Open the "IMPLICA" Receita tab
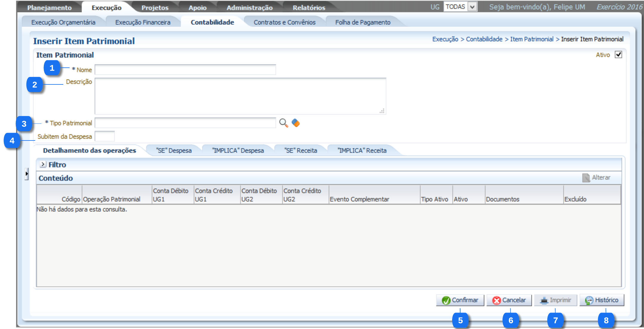This screenshot has height=329, width=644. pos(362,151)
